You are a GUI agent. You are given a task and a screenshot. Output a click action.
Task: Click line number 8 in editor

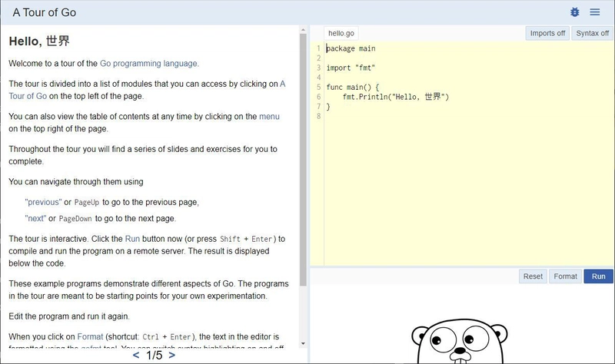click(x=318, y=116)
